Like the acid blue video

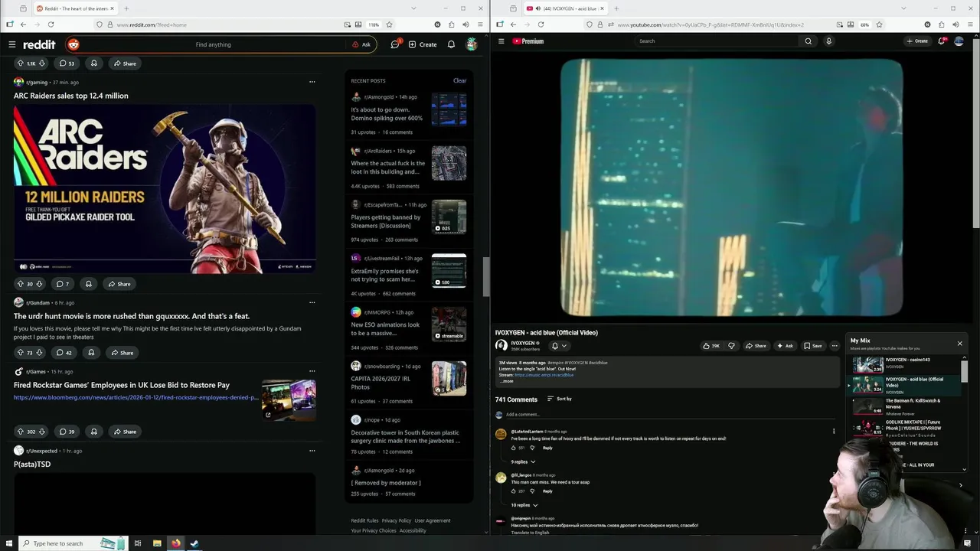pos(711,346)
